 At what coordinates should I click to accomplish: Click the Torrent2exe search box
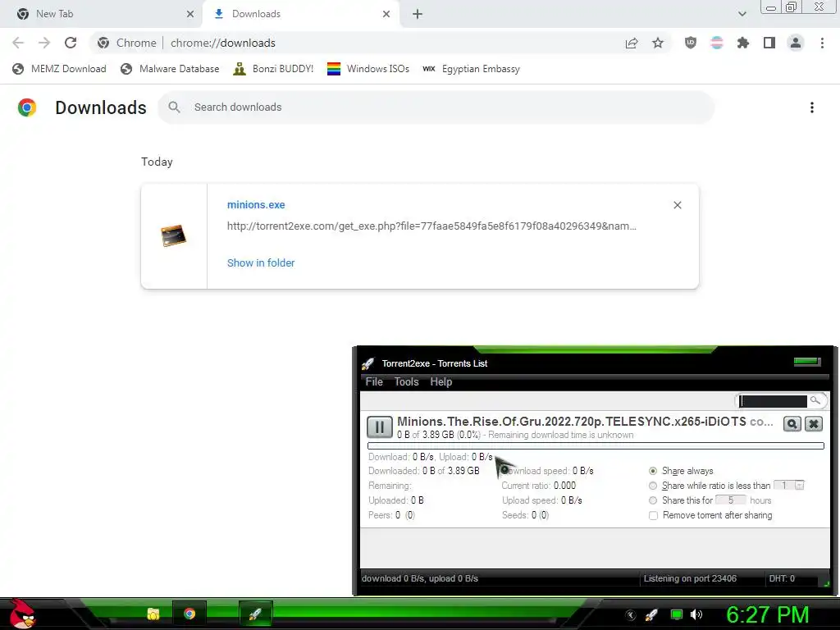773,400
